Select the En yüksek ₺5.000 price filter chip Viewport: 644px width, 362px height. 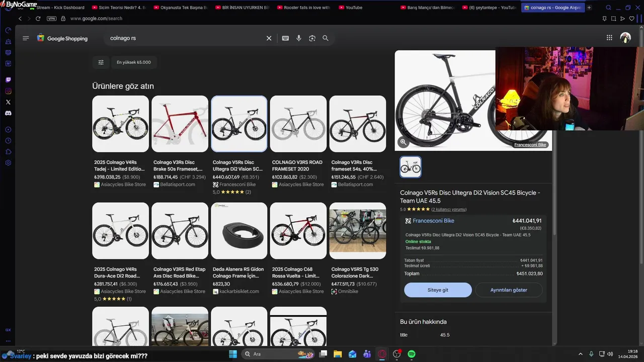pos(133,62)
